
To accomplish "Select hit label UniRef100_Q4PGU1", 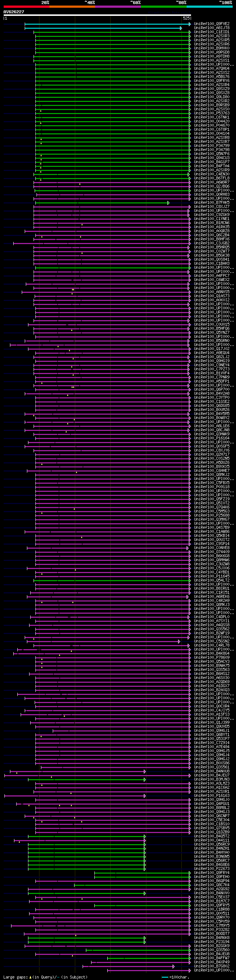I will tap(212, 803).
